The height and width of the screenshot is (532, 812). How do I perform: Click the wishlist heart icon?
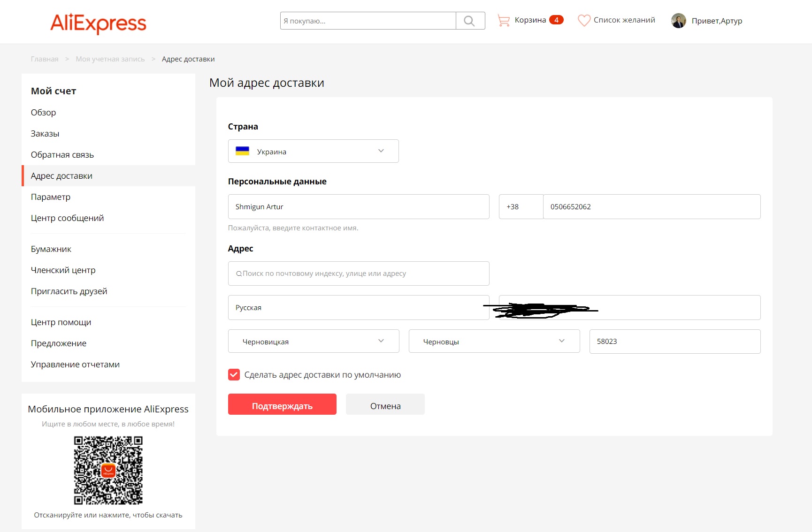click(x=583, y=20)
